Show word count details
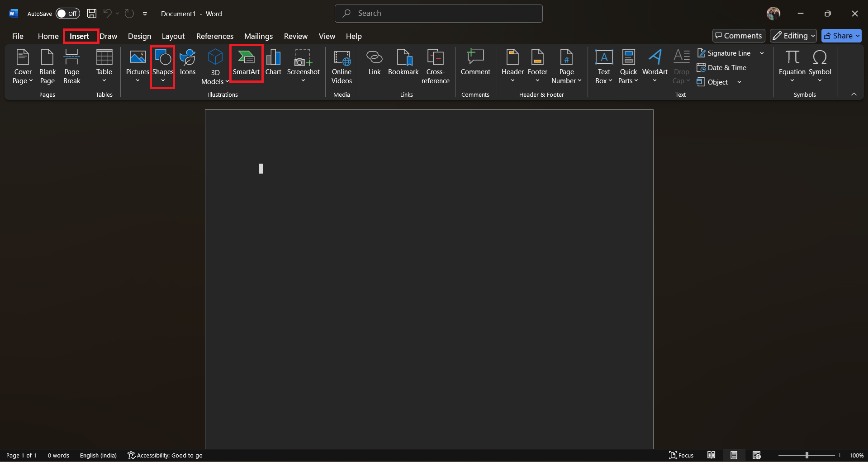 coord(58,455)
